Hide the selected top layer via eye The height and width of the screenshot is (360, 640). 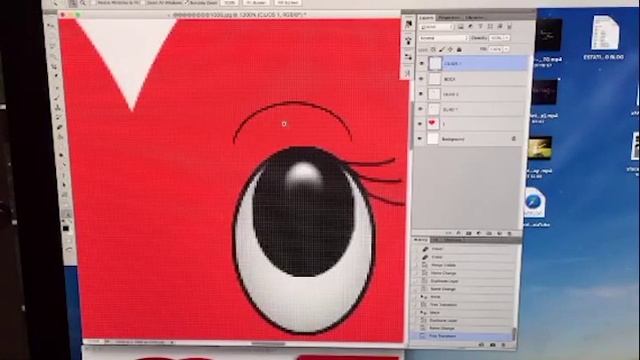pyautogui.click(x=422, y=64)
